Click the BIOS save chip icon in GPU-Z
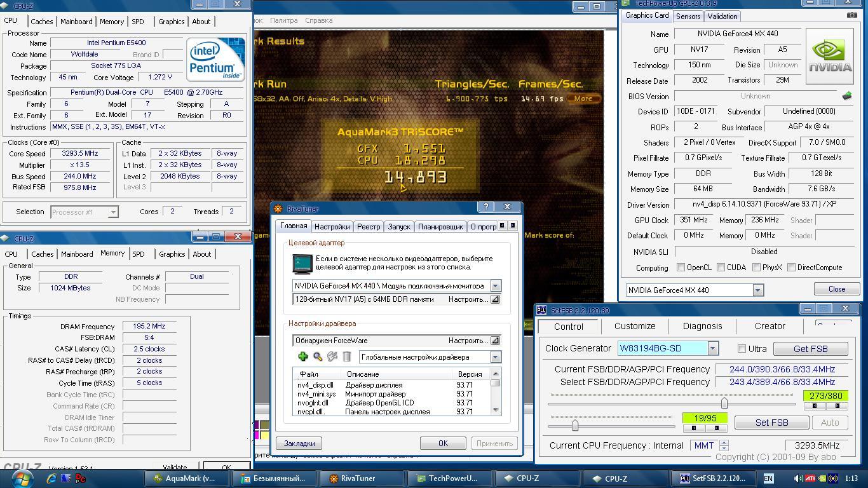Viewport: 868px width, 488px height. tap(846, 96)
